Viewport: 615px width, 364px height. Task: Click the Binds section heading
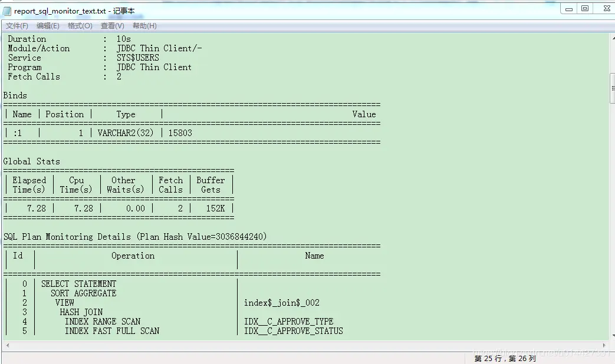15,95
